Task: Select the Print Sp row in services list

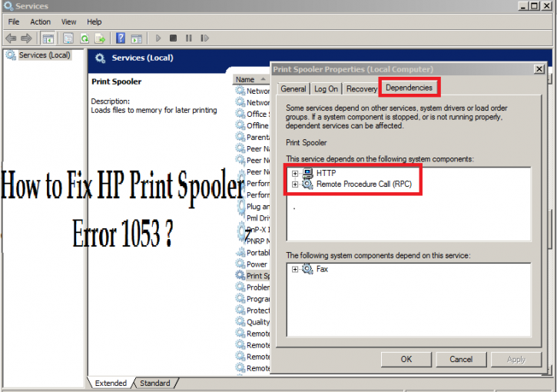Action: 253,275
